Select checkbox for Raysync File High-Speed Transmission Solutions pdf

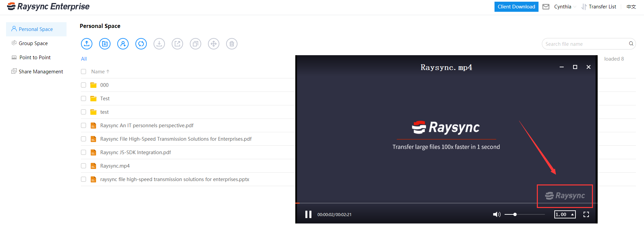(83, 139)
